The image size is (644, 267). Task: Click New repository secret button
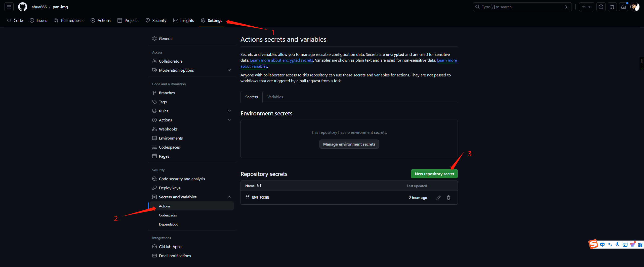[x=434, y=174]
